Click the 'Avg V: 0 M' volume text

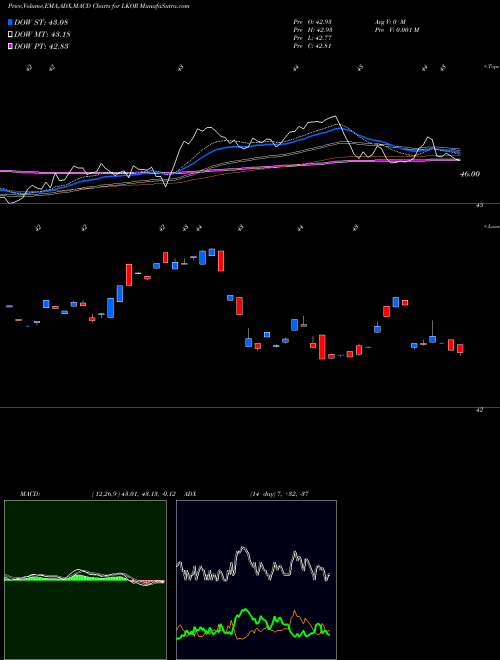click(x=389, y=21)
